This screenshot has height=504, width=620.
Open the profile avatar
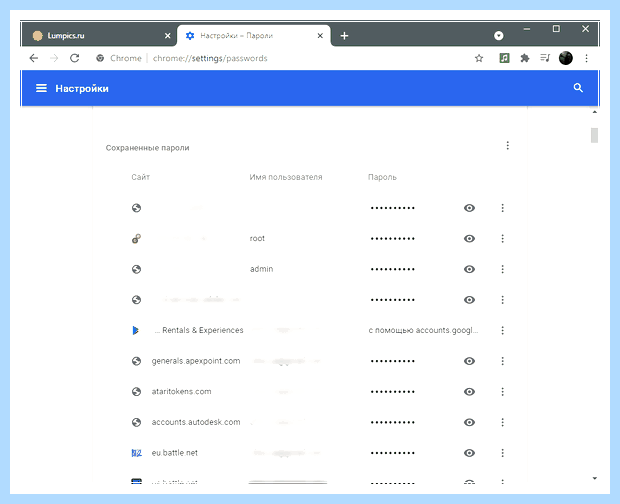(566, 58)
